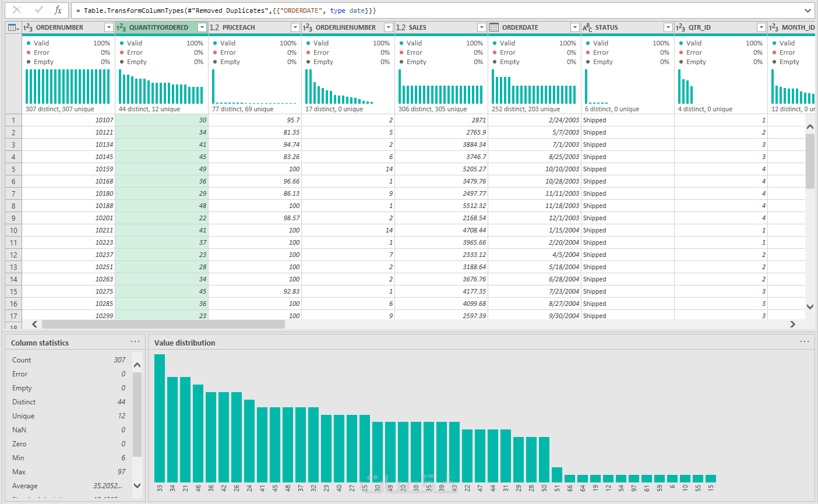
Task: Click the STATUS column ABC type icon
Action: [587, 27]
